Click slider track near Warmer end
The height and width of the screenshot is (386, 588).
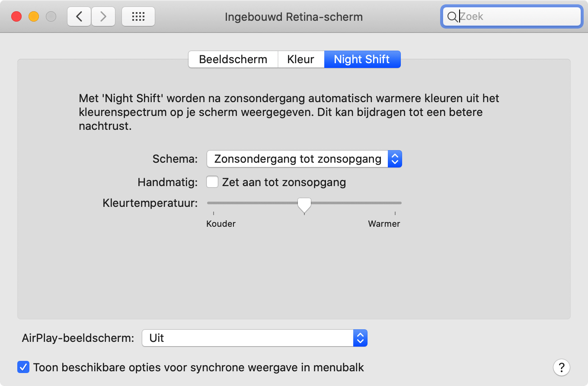(389, 203)
